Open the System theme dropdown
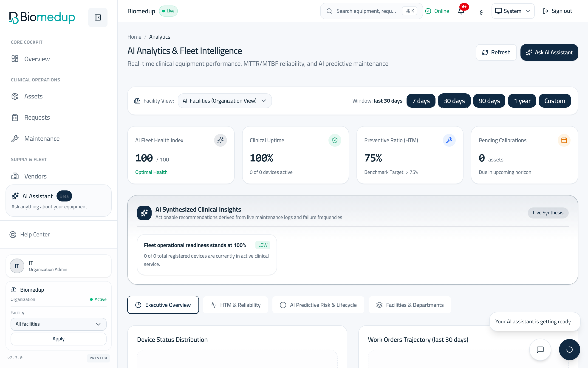 (513, 11)
